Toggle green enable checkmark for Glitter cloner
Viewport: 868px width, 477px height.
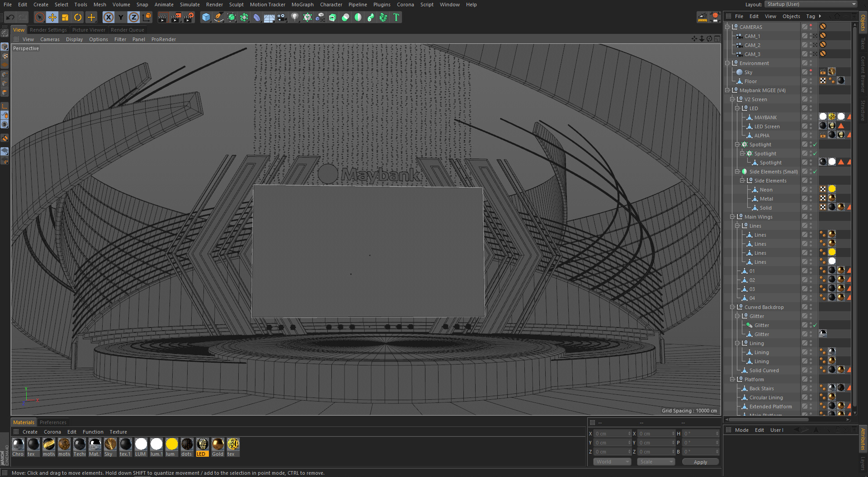(815, 325)
